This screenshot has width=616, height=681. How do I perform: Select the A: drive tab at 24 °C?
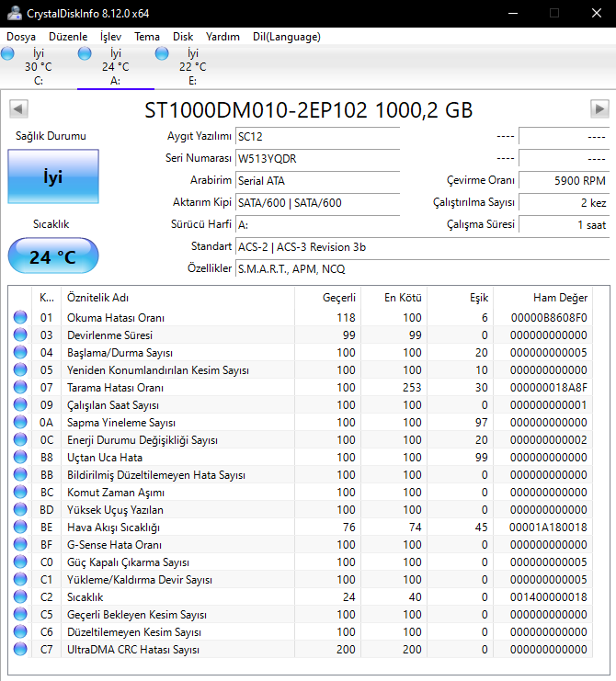tap(116, 67)
